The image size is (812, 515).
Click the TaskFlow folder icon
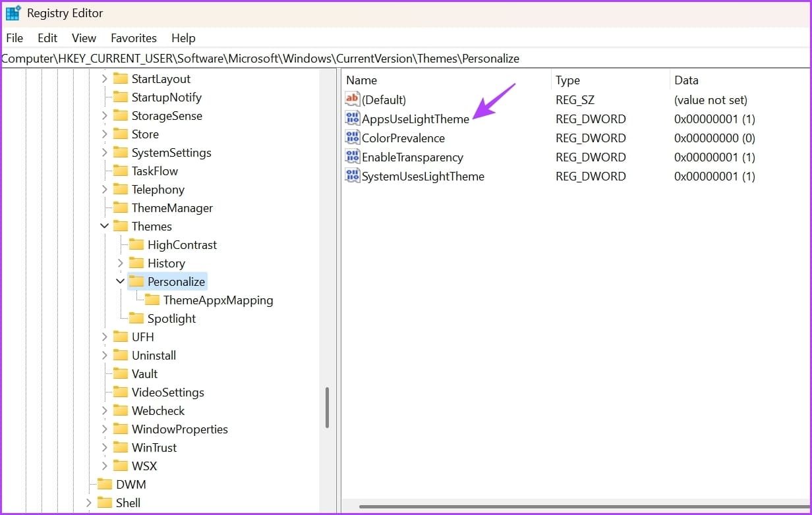click(121, 171)
